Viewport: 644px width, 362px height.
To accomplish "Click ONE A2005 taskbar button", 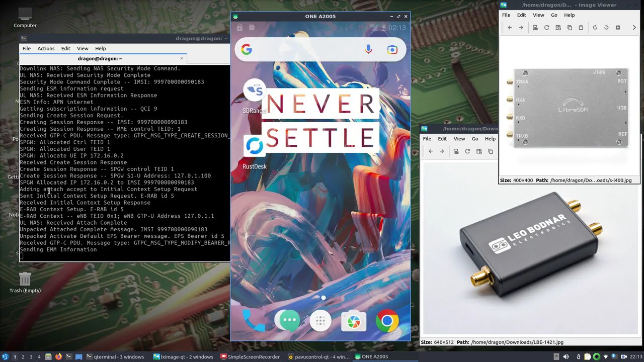I will tap(385, 357).
